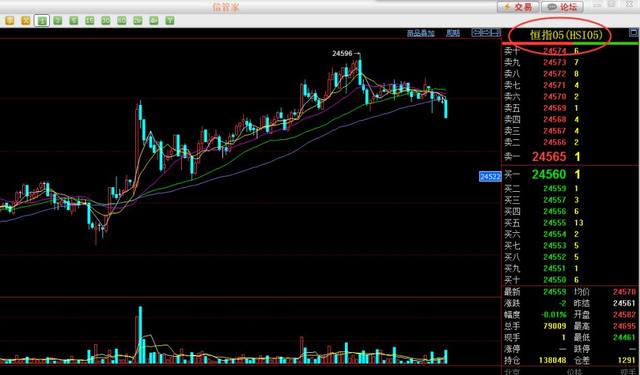Viewport: 640px width, 375px height.
Task: Click the second yellow toolbar icon
Action: pos(25,20)
